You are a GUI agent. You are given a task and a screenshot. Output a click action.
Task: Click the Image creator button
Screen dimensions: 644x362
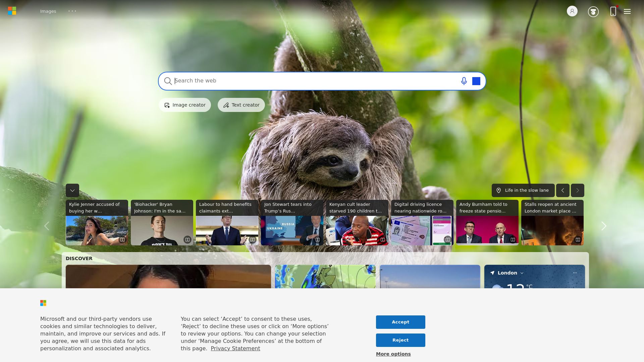pyautogui.click(x=185, y=105)
